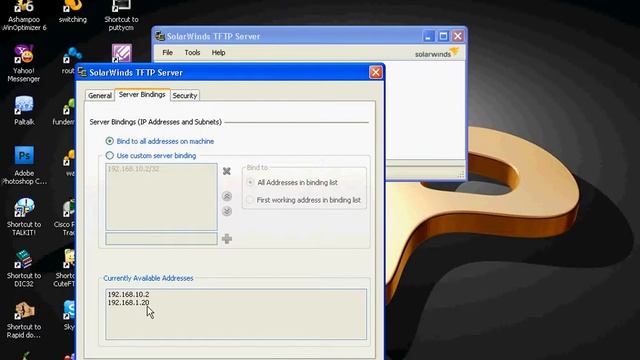Open Help menu in main TFTP window
The height and width of the screenshot is (360, 640).
pos(218,53)
